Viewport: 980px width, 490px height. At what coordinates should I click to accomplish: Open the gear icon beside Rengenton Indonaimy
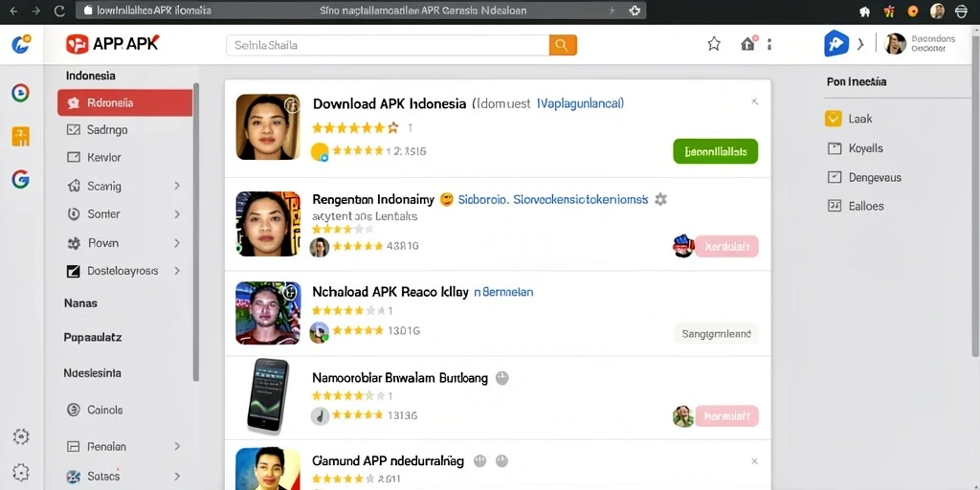tap(660, 199)
